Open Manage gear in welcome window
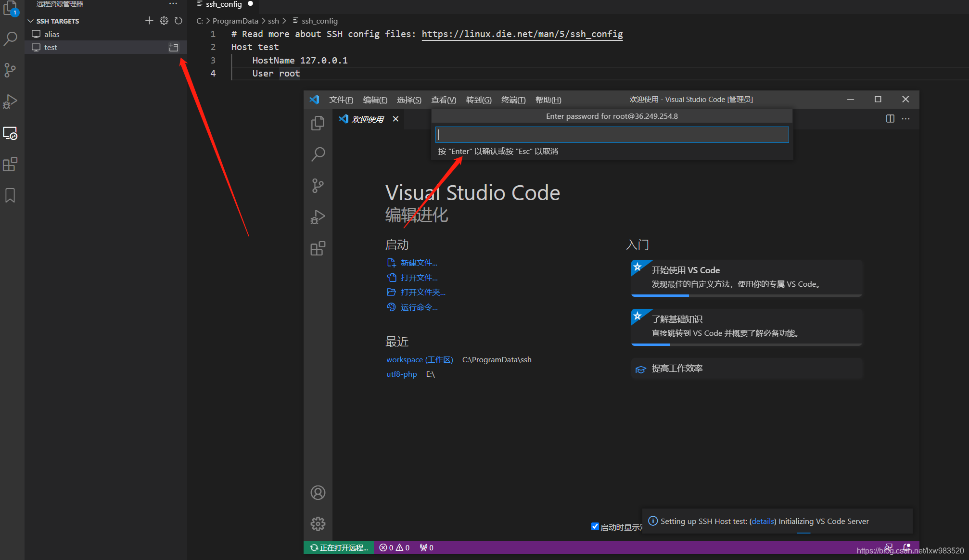Viewport: 969px width, 560px height. (x=318, y=523)
